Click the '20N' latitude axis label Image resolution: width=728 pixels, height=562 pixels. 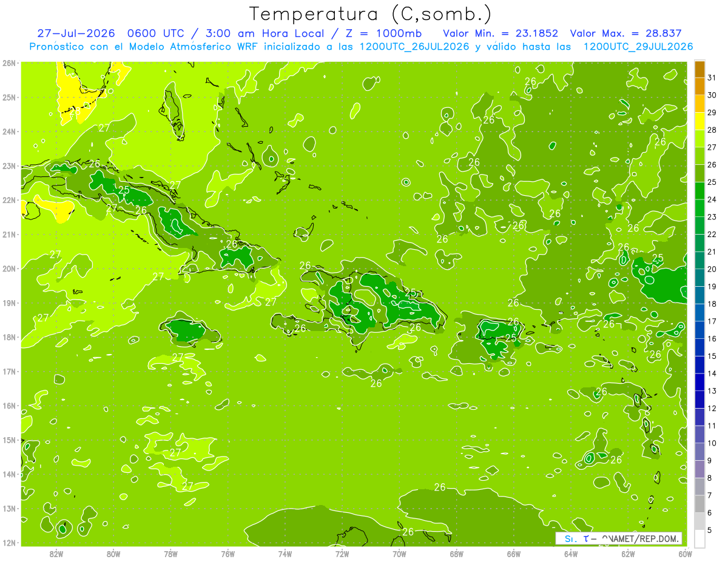[x=8, y=269]
